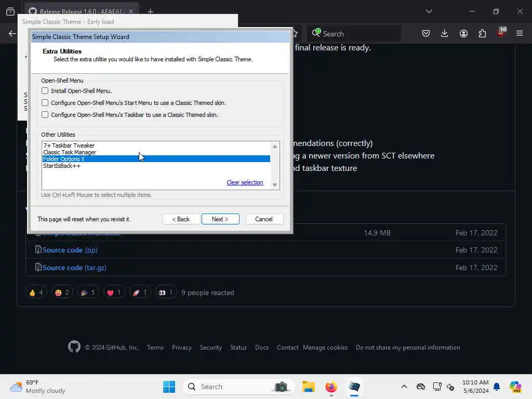Bookmark page with star icon

[x=295, y=34]
